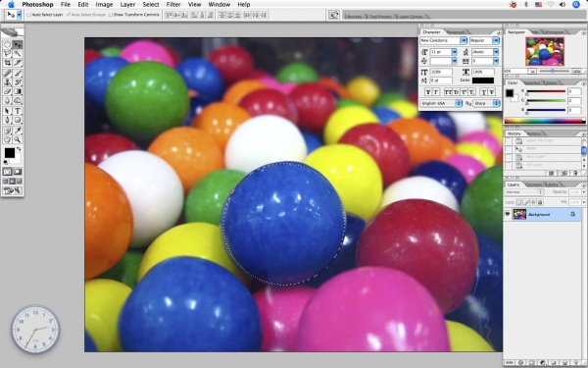Switch to the Paragraph tab
Screen dimensions: 588x368
point(456,32)
